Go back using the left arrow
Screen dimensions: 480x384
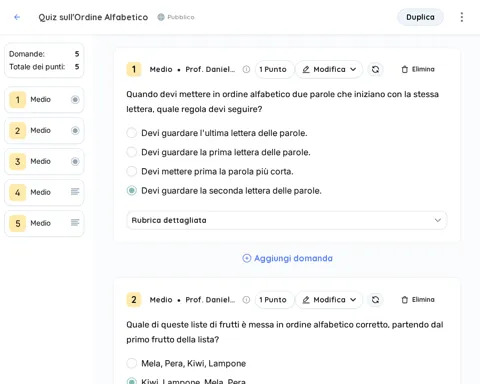tap(17, 17)
